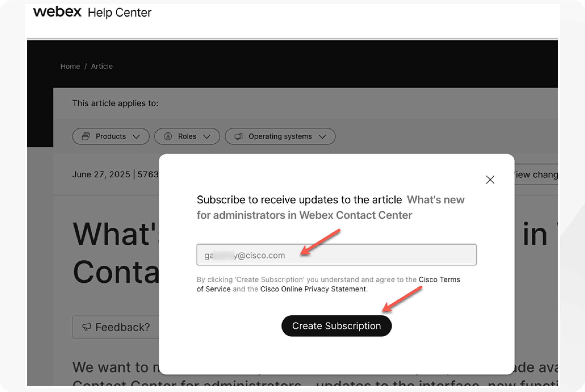This screenshot has width=585, height=392.
Task: Click the Create Subscription button
Action: (337, 326)
